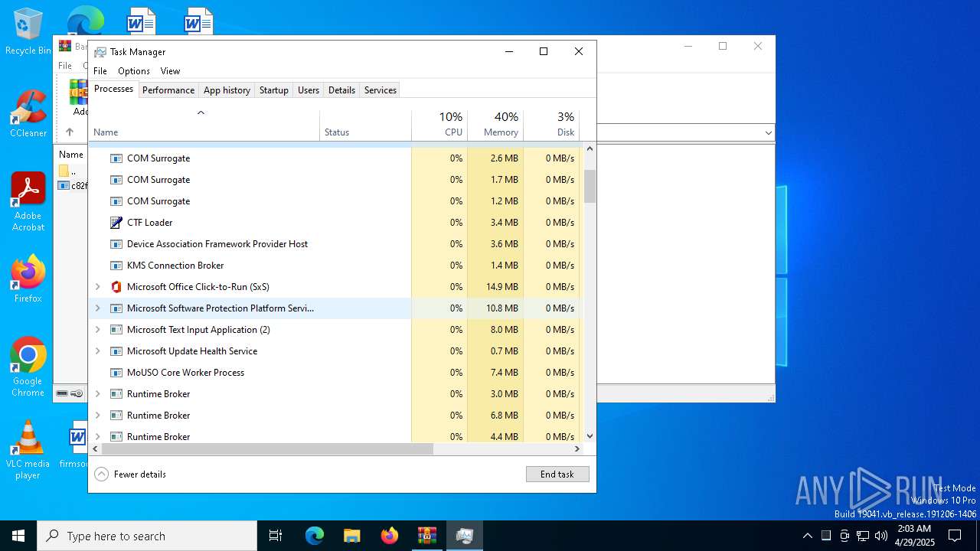Click the Device Association Framework Provider Host icon
This screenshot has width=980, height=551.
(116, 244)
